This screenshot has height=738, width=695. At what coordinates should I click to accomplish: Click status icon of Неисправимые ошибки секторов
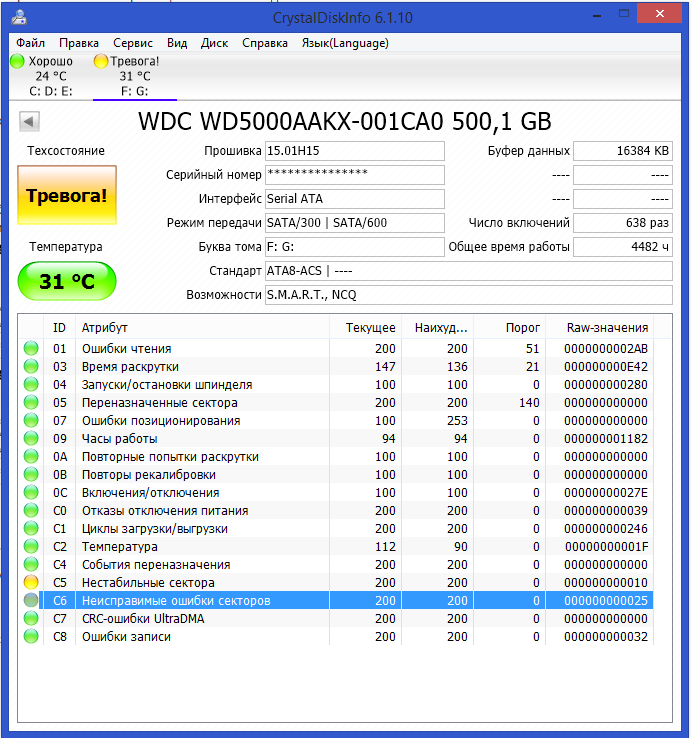[x=31, y=601]
